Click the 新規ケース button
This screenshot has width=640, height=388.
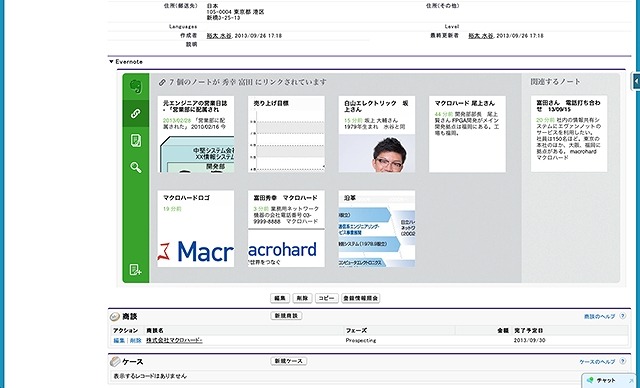(289, 361)
